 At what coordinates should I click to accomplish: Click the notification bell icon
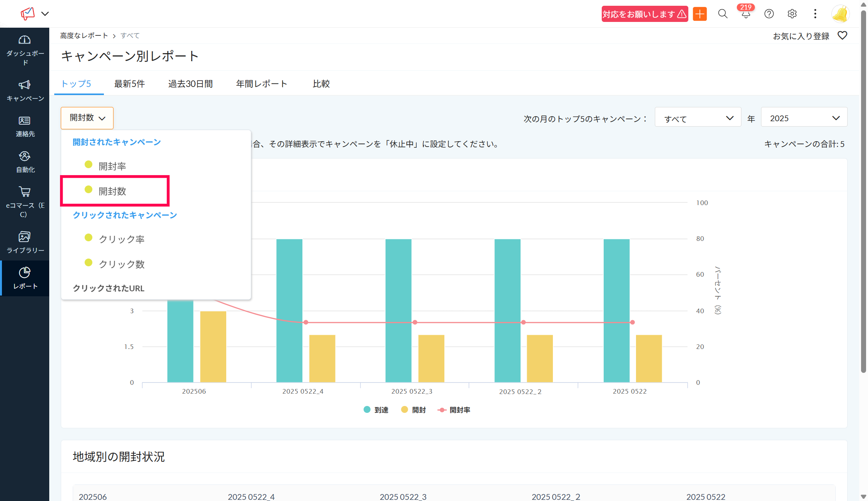tap(746, 14)
